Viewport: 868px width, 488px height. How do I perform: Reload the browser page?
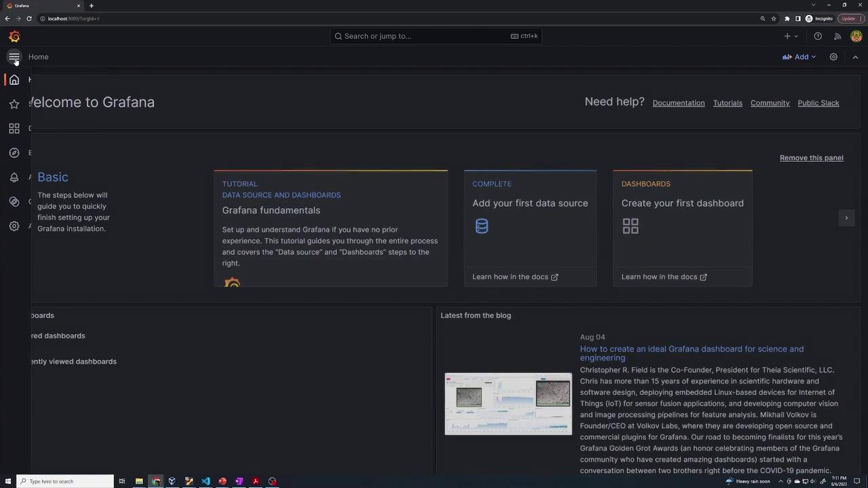(x=29, y=18)
